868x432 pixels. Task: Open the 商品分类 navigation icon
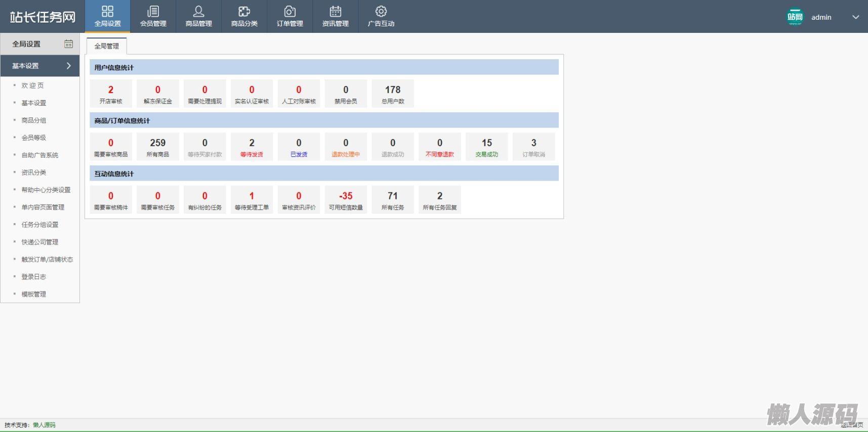(x=244, y=16)
